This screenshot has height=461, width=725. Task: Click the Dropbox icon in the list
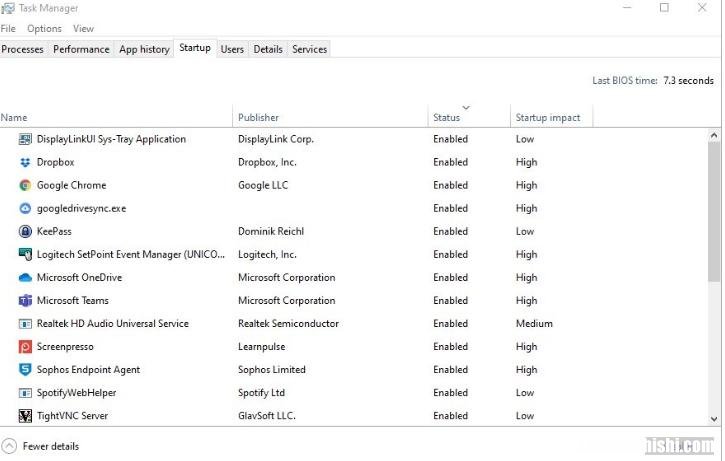[x=25, y=162]
